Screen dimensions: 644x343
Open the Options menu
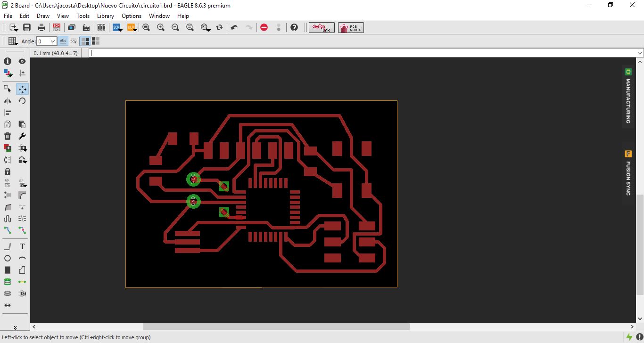tap(132, 16)
